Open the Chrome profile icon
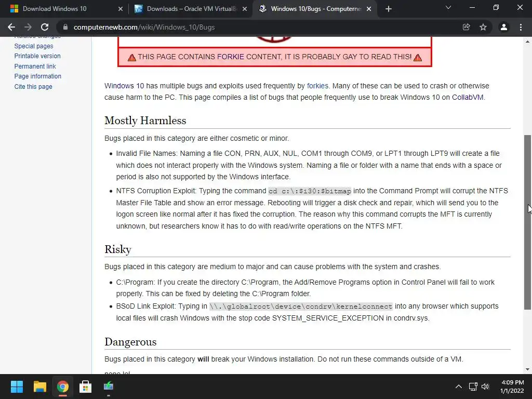This screenshot has width=532, height=399. (x=504, y=27)
